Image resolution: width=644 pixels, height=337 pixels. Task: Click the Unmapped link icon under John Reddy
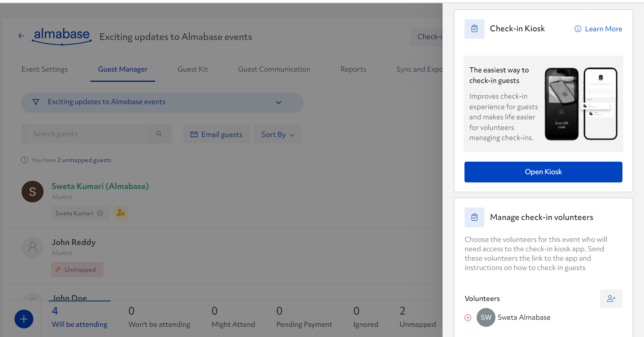tap(58, 269)
